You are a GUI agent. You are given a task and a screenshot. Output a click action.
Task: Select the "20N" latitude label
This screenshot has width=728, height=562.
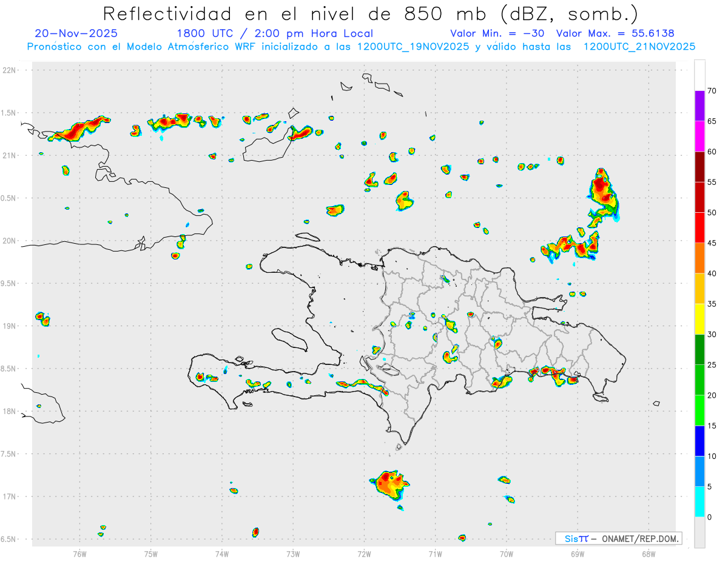click(x=10, y=241)
